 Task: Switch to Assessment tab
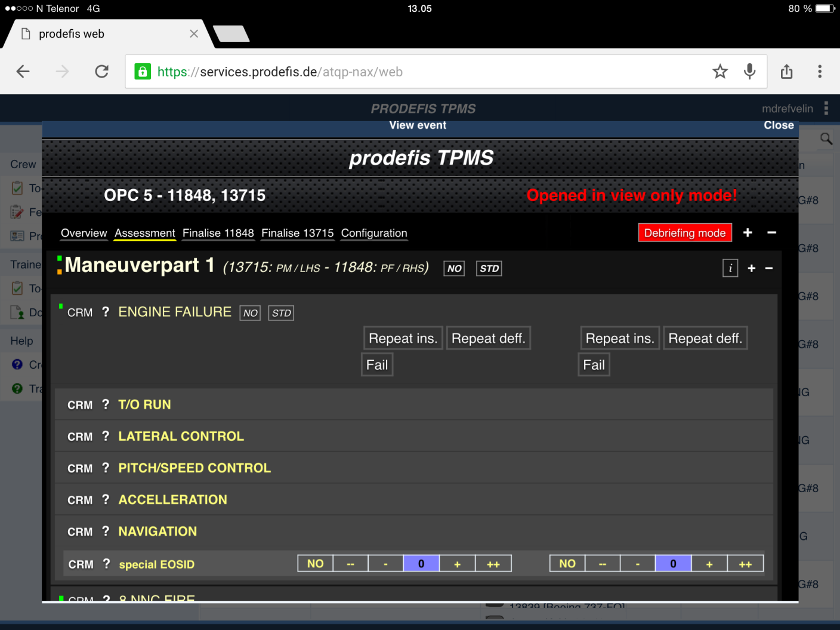pyautogui.click(x=145, y=233)
